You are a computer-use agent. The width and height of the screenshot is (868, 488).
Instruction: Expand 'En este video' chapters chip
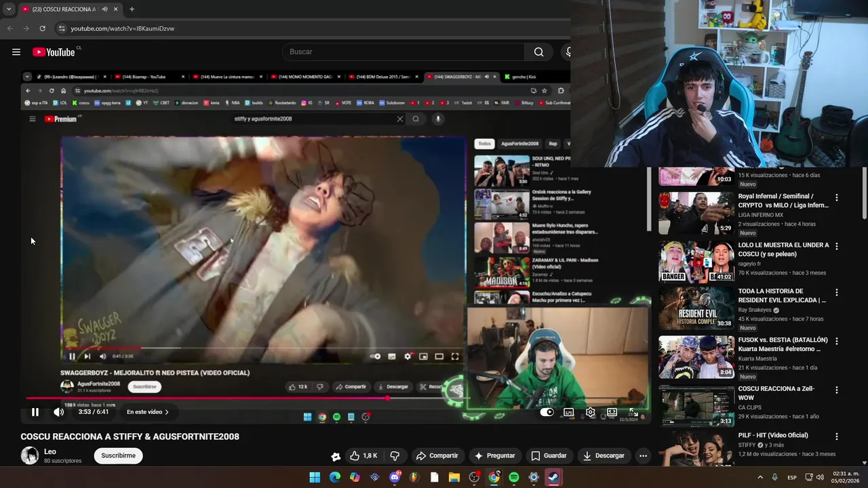click(148, 412)
